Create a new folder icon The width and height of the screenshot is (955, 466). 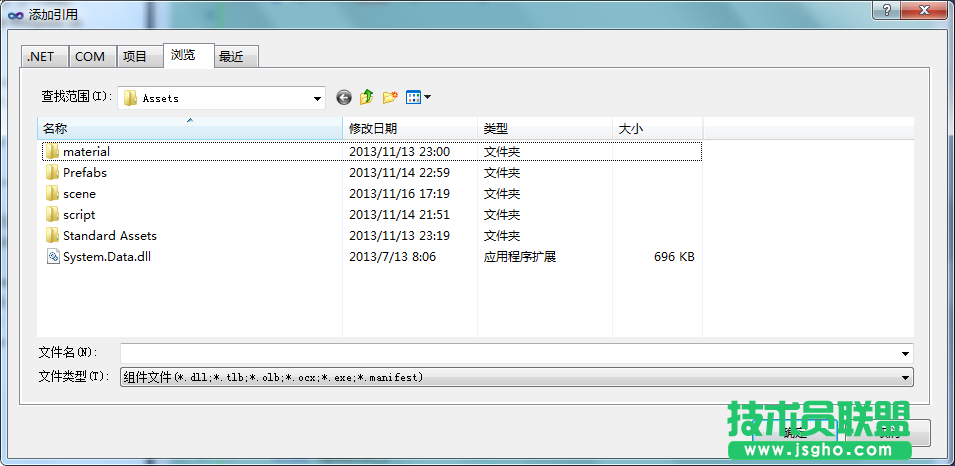(390, 97)
